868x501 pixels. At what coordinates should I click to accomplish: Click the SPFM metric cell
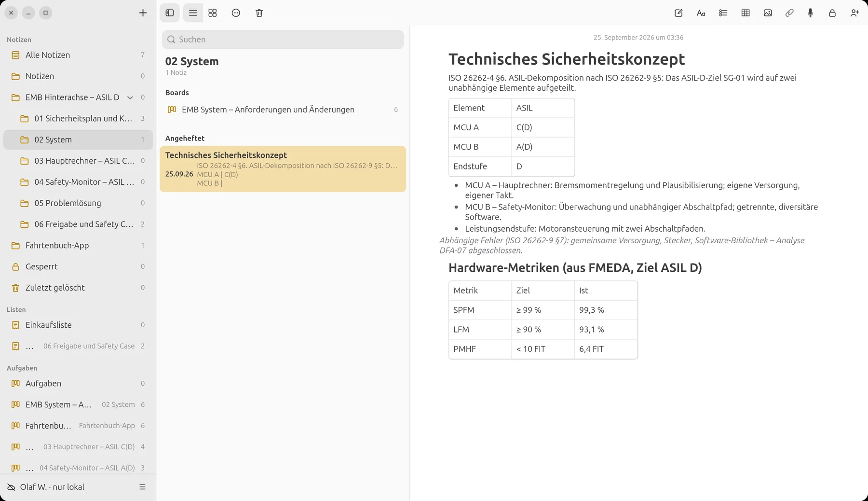(x=480, y=310)
